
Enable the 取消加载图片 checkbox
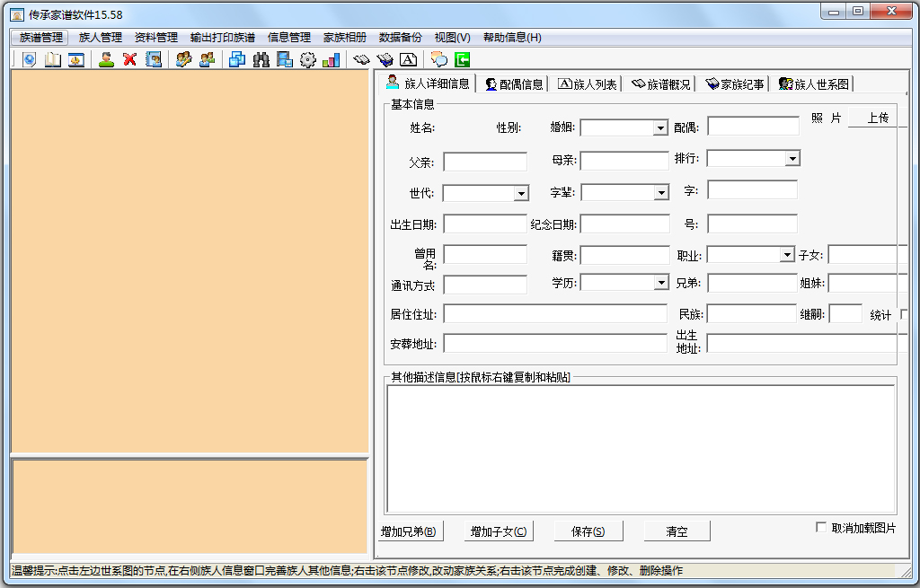(821, 528)
